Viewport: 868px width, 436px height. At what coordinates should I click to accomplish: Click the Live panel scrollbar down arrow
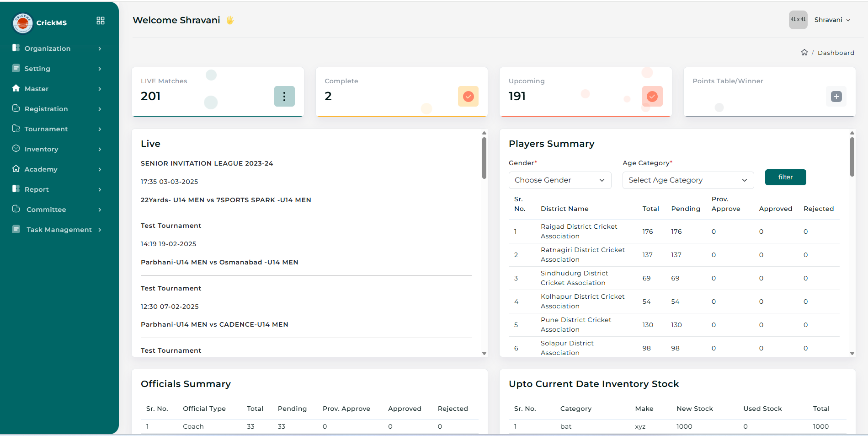(x=484, y=353)
